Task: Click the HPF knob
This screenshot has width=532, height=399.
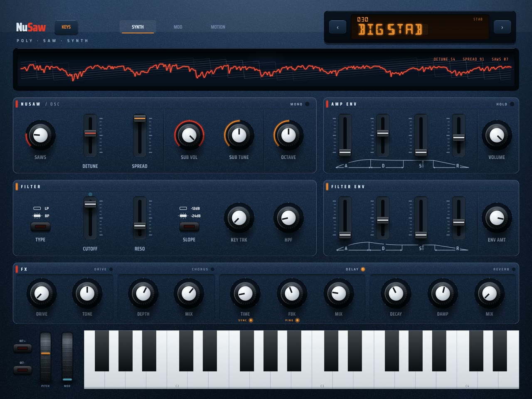Action: point(288,218)
